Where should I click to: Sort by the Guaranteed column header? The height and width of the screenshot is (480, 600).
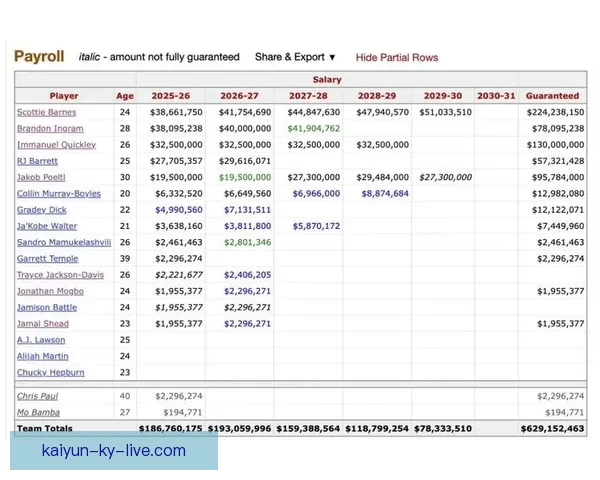(552, 96)
